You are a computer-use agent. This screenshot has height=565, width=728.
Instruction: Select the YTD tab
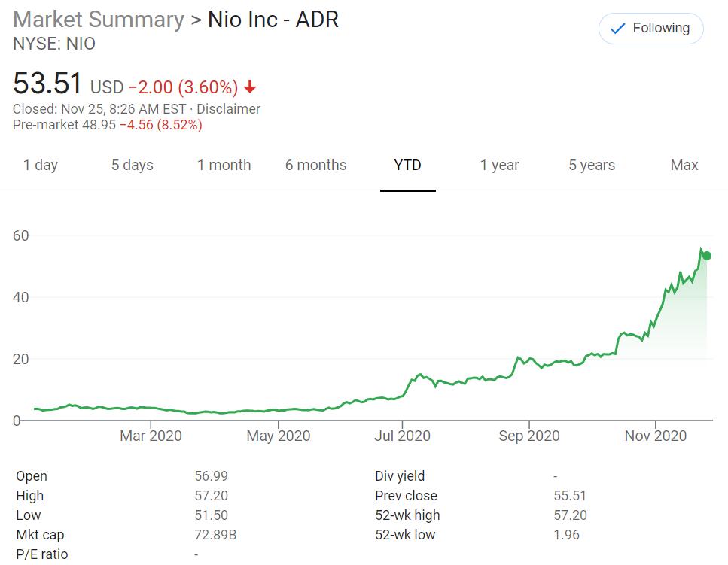click(407, 165)
